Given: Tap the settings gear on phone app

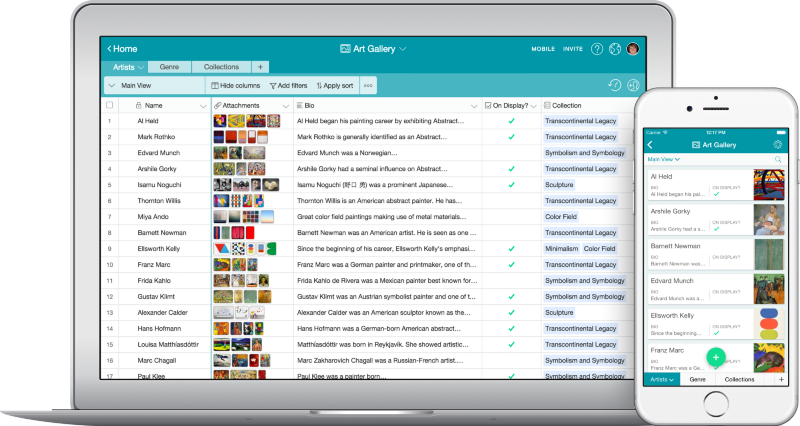Looking at the screenshot, I should pos(778,145).
